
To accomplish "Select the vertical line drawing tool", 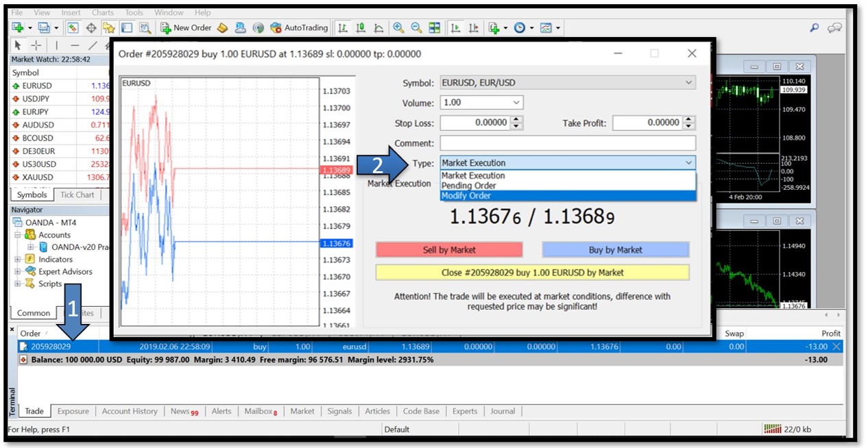I will click(57, 46).
